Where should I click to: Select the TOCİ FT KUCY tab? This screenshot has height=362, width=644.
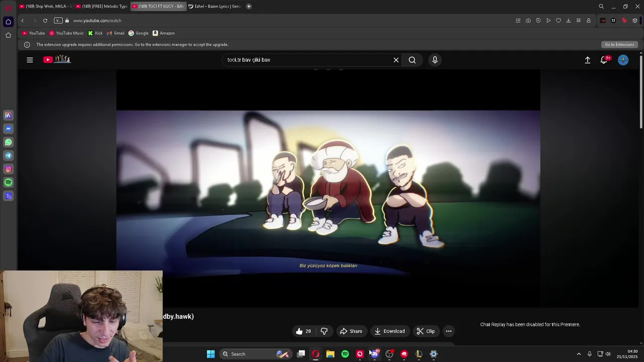click(x=158, y=7)
